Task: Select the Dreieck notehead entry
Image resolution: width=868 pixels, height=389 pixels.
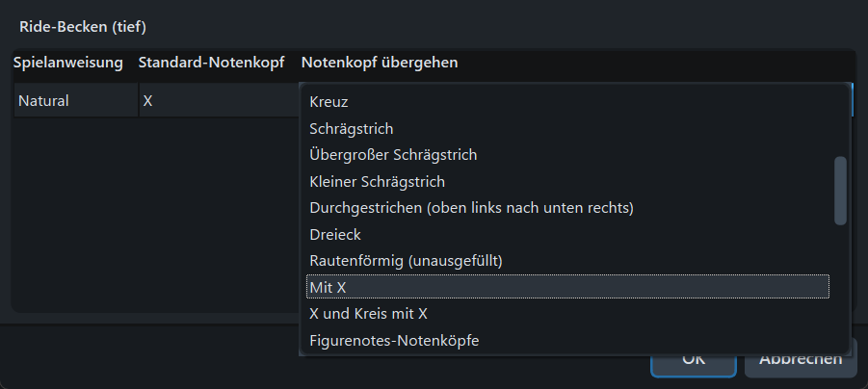Action: pyautogui.click(x=335, y=234)
